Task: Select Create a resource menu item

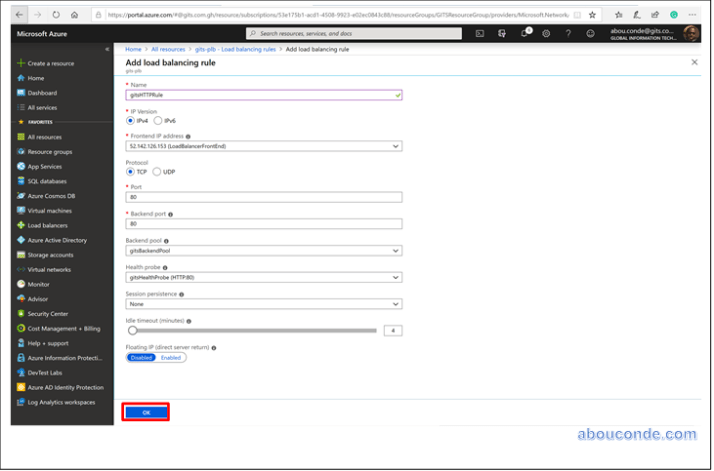Action: [49, 63]
